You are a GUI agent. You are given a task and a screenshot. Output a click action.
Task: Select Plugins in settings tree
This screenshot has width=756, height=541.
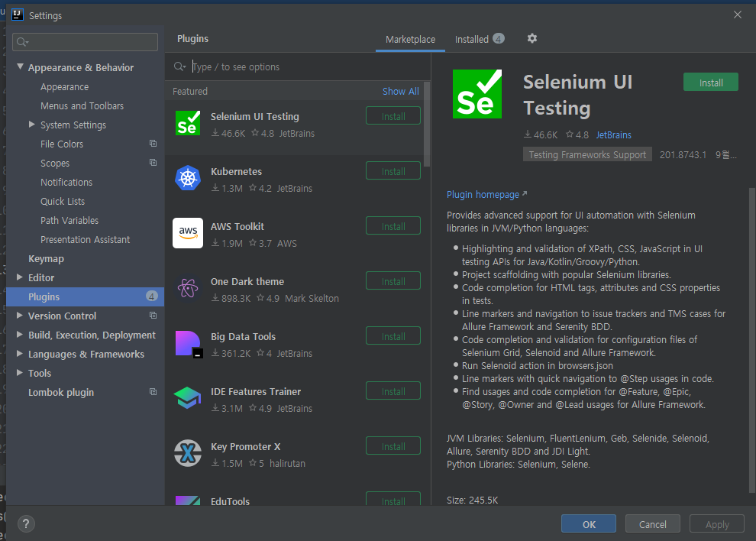point(86,296)
